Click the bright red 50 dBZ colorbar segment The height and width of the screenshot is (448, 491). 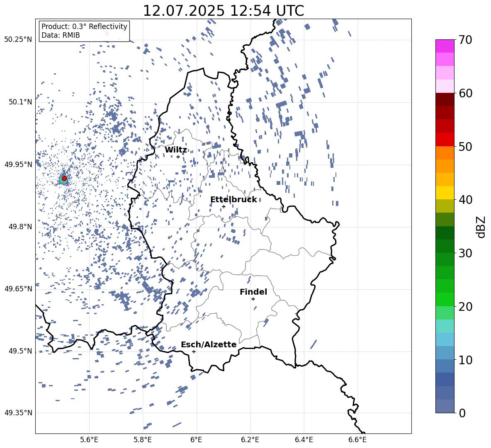pos(445,140)
